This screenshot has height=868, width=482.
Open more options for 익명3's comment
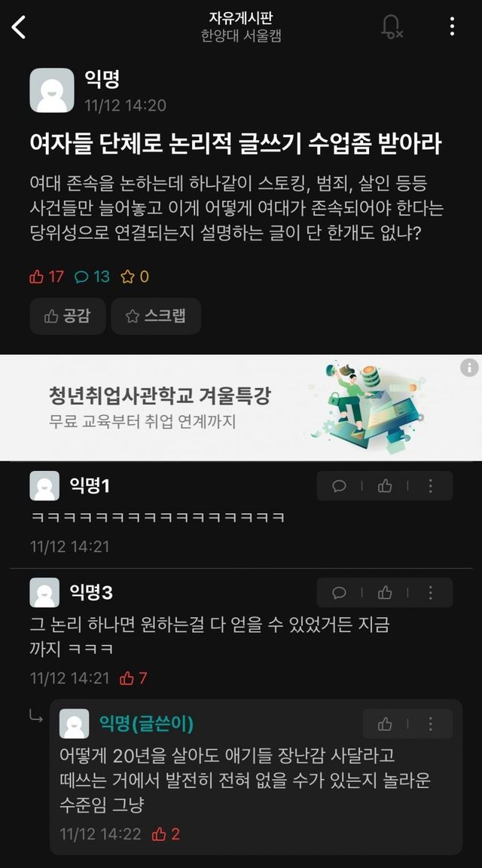tap(431, 593)
